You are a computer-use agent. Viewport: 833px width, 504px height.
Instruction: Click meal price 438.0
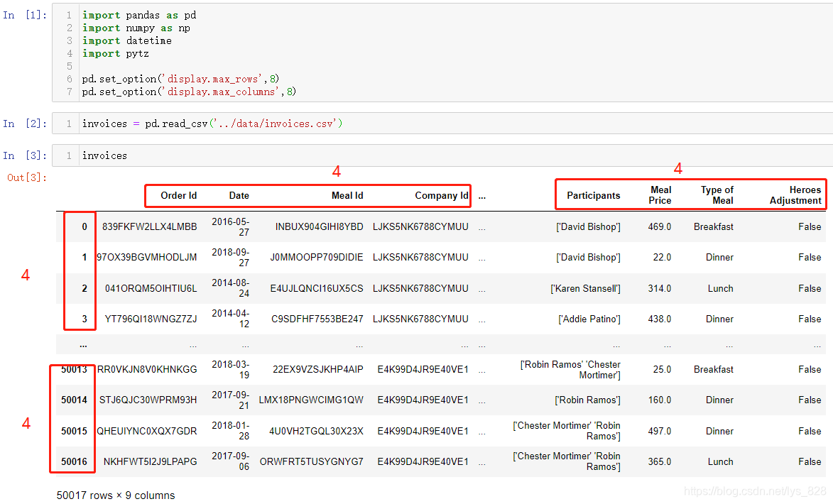coord(659,319)
